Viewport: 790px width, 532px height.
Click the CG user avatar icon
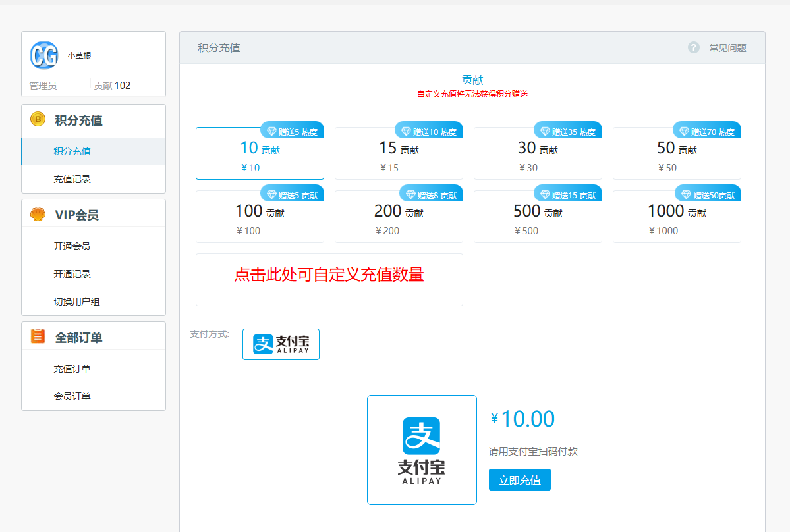pyautogui.click(x=44, y=55)
